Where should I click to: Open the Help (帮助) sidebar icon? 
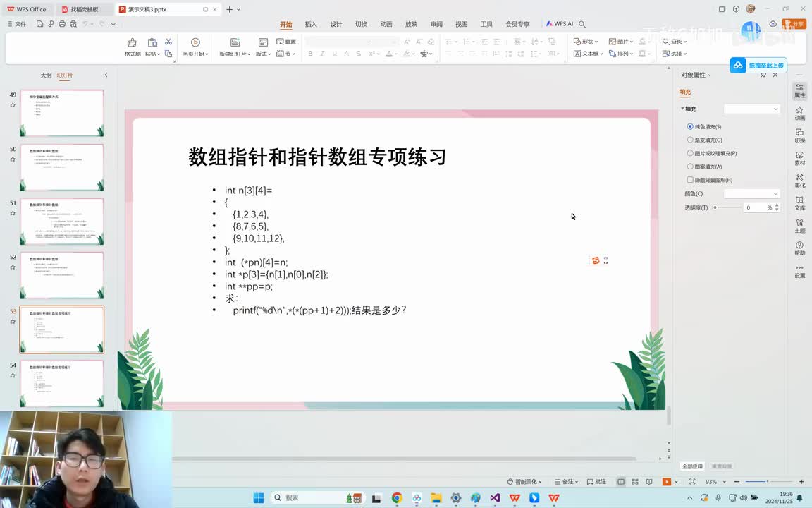[x=799, y=248]
